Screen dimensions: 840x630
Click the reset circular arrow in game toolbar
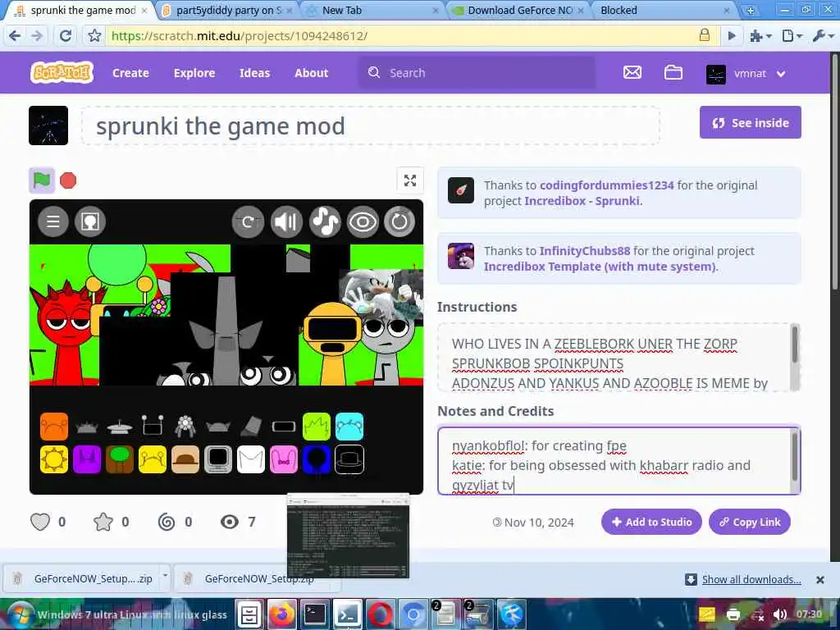(x=399, y=221)
